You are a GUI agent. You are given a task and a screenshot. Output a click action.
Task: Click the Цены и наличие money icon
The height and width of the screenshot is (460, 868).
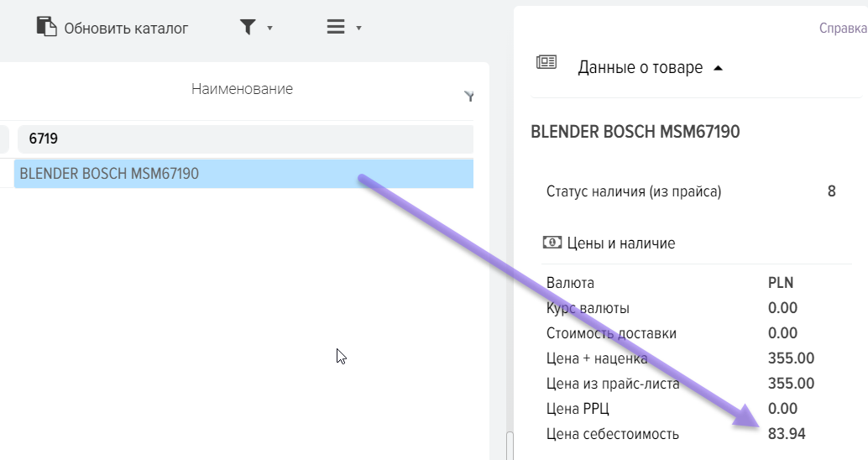point(552,243)
